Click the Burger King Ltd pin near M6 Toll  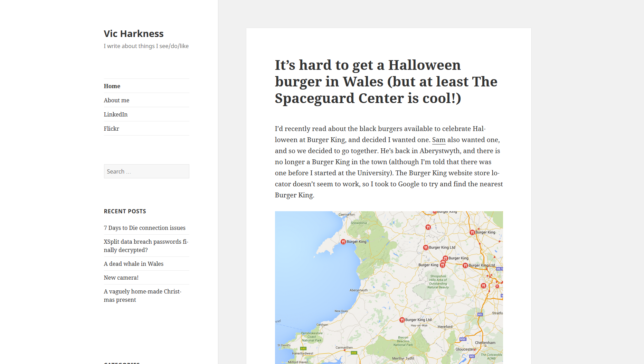click(x=465, y=265)
